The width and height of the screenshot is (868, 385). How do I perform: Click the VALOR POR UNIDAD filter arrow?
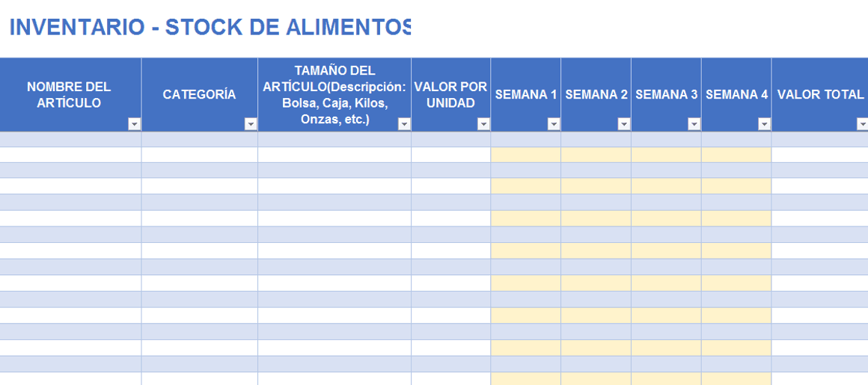coord(483,125)
